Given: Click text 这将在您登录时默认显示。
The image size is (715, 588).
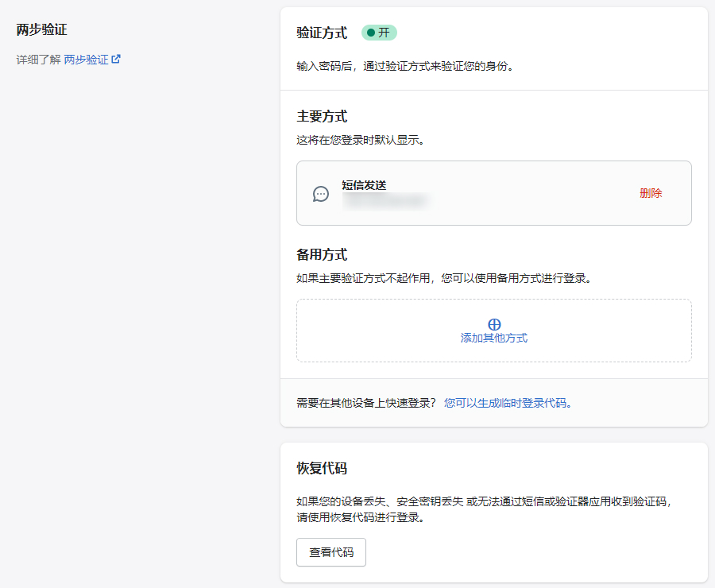Looking at the screenshot, I should tap(361, 140).
